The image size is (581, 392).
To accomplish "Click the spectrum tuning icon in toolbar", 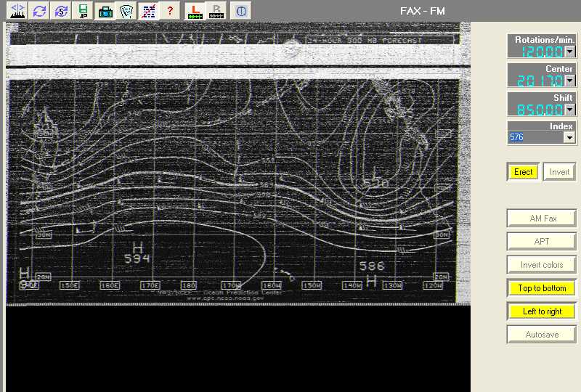I will [x=17, y=11].
